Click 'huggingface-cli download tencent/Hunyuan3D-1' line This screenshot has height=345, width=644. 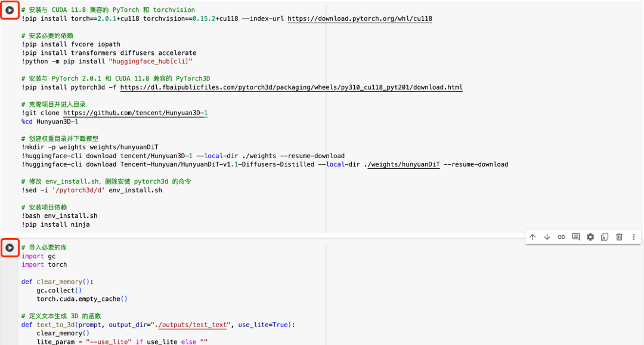(183, 156)
